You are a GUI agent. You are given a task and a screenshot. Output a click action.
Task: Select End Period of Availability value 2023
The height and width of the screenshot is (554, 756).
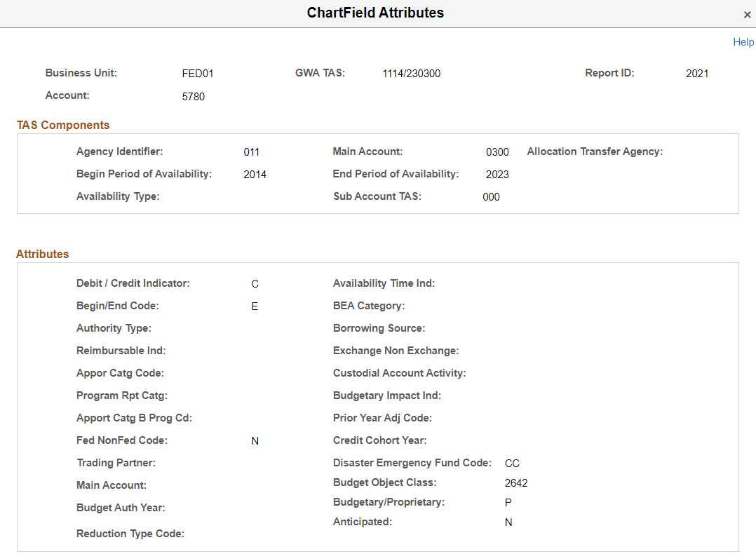(x=497, y=174)
